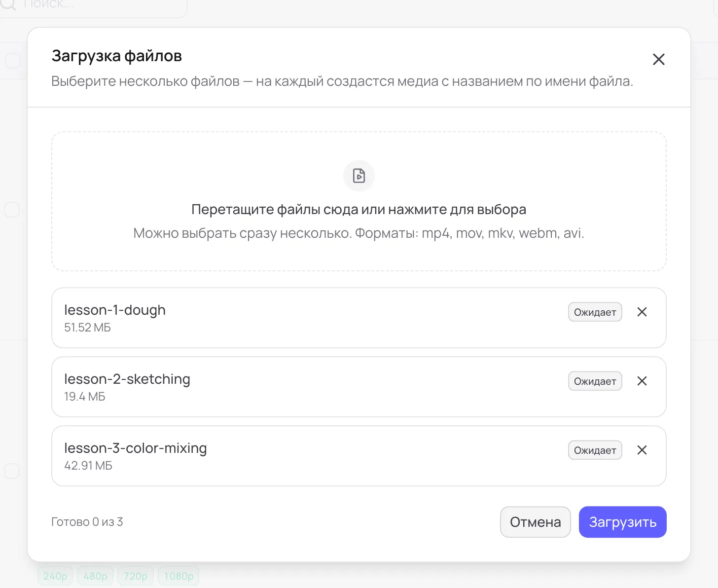Viewport: 718px width, 588px height.
Task: Remove lesson-1-dough from the upload list
Action: [x=642, y=312]
